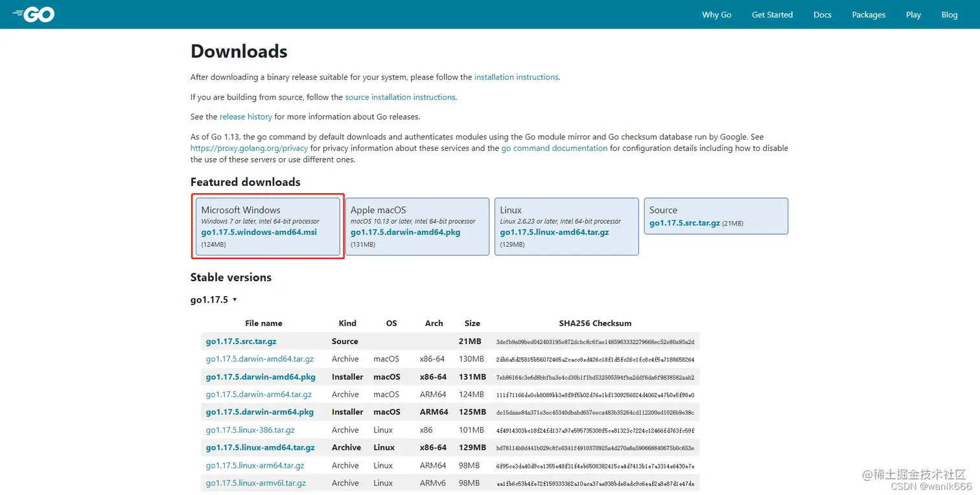Image resolution: width=980 pixels, height=495 pixels.
Task: Click the Linux card title
Action: tap(511, 210)
